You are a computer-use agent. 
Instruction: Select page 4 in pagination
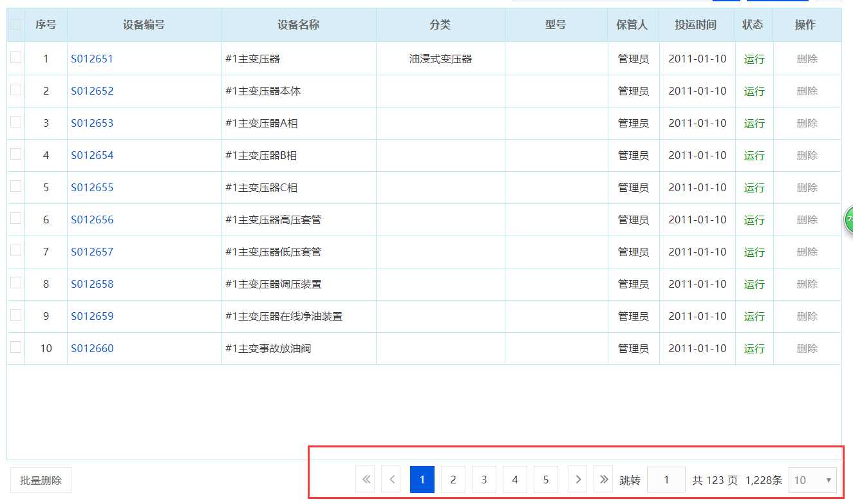click(x=515, y=480)
